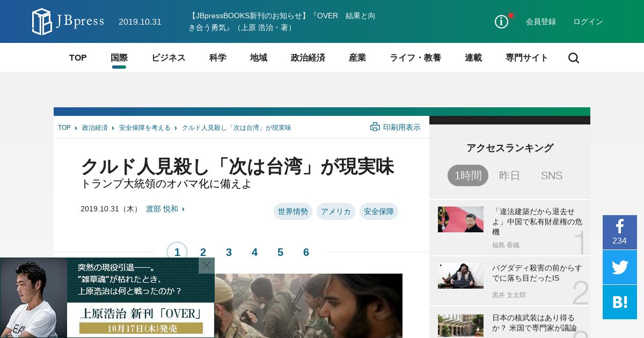Close the OVER book advertisement
This screenshot has width=644, height=338.
(207, 266)
